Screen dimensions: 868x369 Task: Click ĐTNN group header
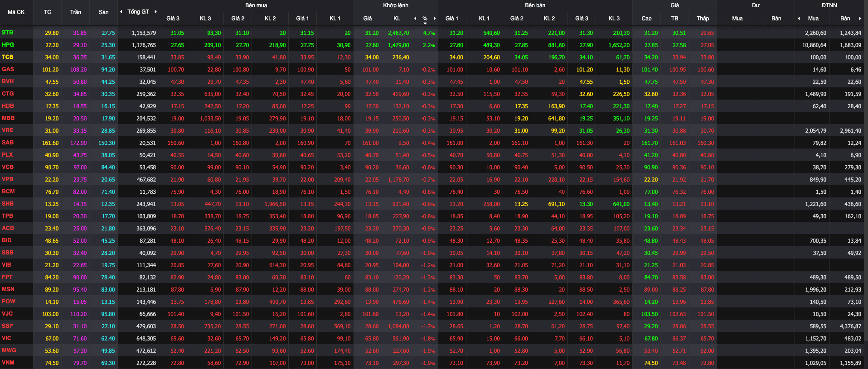pos(829,5)
